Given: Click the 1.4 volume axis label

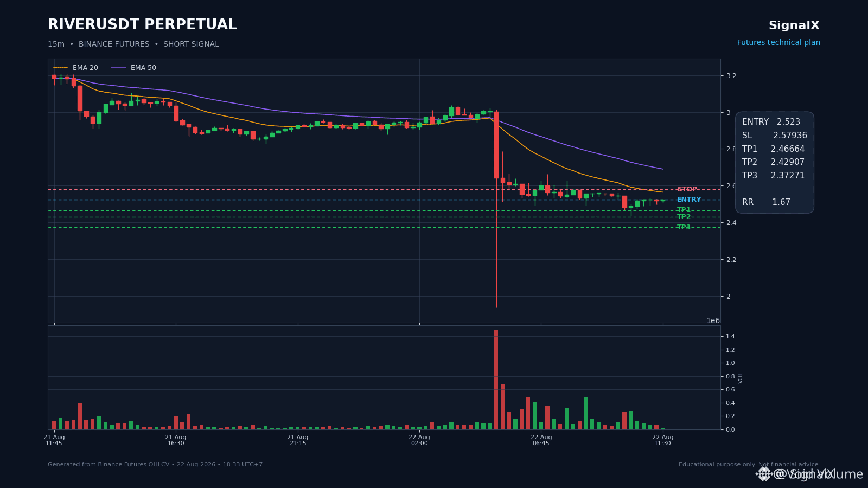Looking at the screenshot, I should click(x=731, y=337).
